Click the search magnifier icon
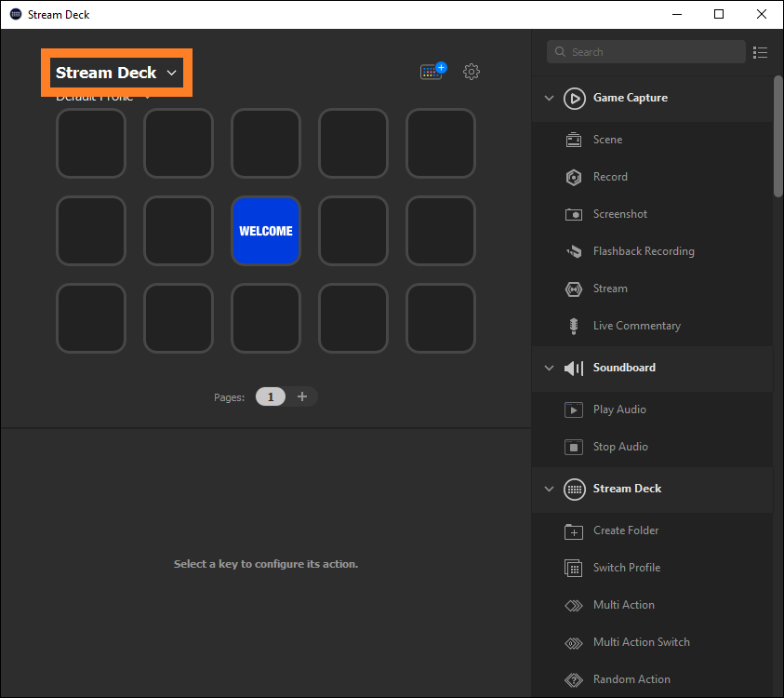 (560, 52)
